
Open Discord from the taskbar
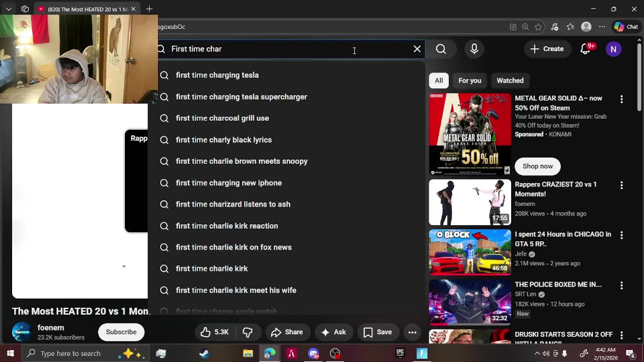(313, 353)
